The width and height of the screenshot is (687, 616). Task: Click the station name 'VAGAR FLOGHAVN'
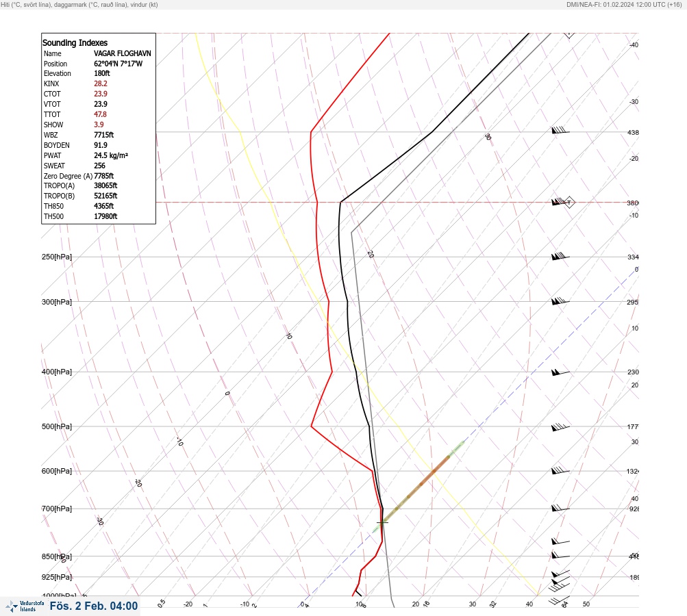(122, 53)
